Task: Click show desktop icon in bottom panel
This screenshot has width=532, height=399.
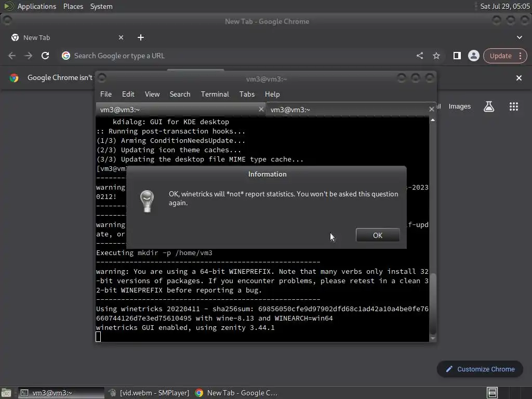Action: pos(6,393)
